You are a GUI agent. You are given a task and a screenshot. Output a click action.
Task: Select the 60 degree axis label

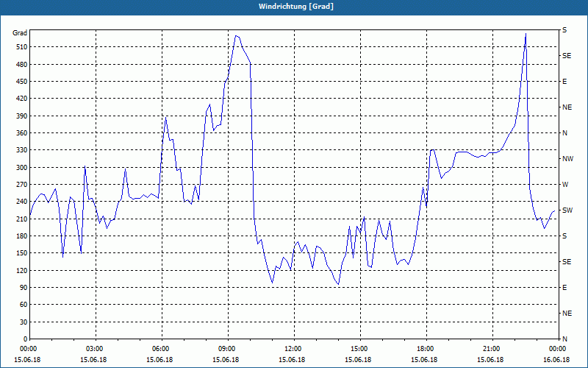point(24,305)
